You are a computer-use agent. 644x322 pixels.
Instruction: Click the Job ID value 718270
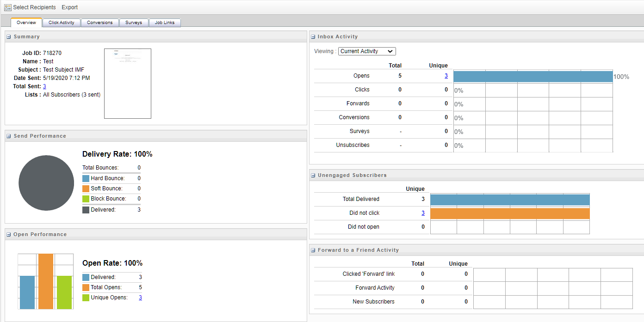pyautogui.click(x=52, y=53)
